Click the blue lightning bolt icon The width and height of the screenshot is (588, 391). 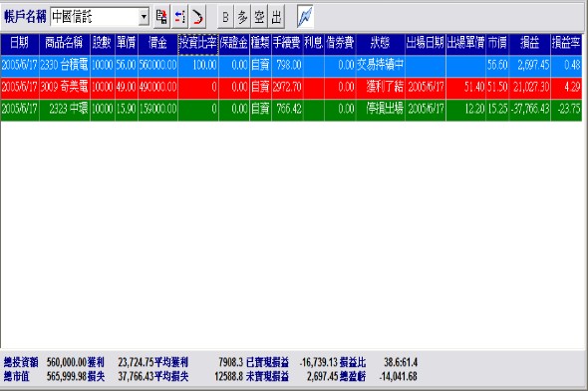point(305,17)
